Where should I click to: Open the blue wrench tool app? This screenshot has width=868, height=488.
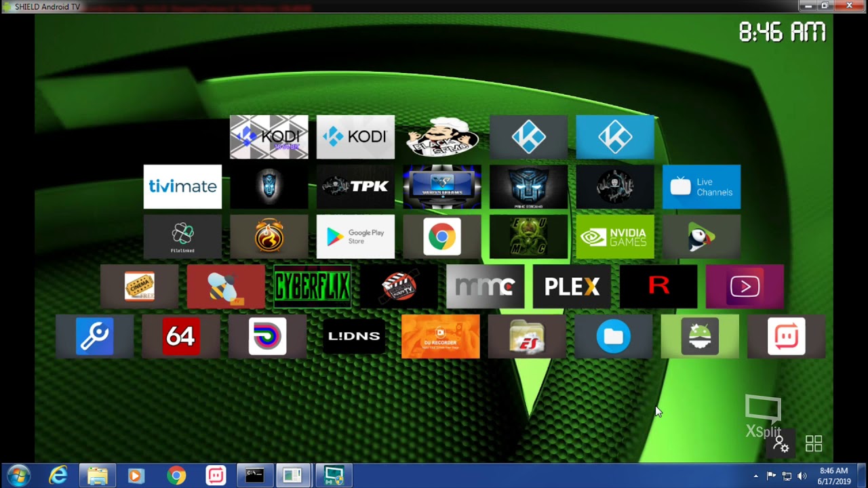pyautogui.click(x=94, y=336)
